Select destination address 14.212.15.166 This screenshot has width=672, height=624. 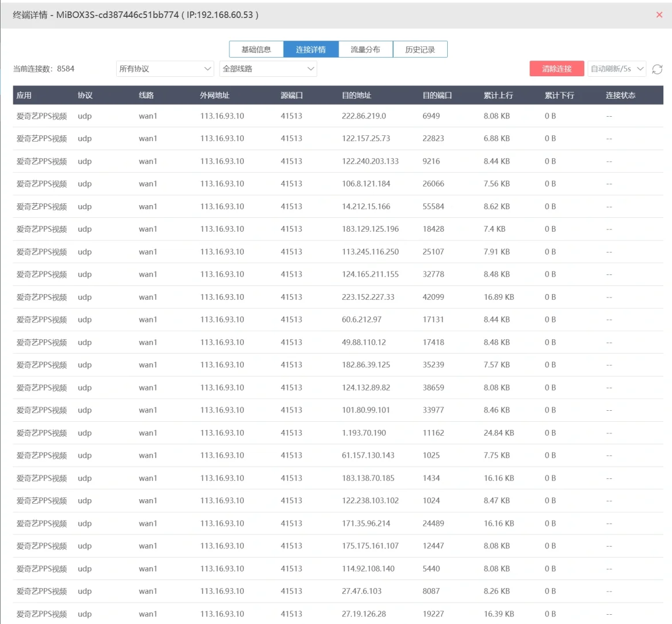[x=366, y=207]
